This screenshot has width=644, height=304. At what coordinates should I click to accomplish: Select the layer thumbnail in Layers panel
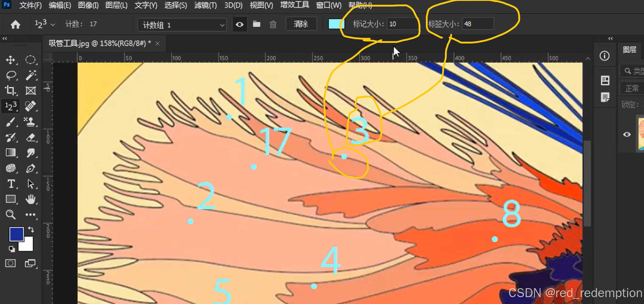click(x=641, y=134)
